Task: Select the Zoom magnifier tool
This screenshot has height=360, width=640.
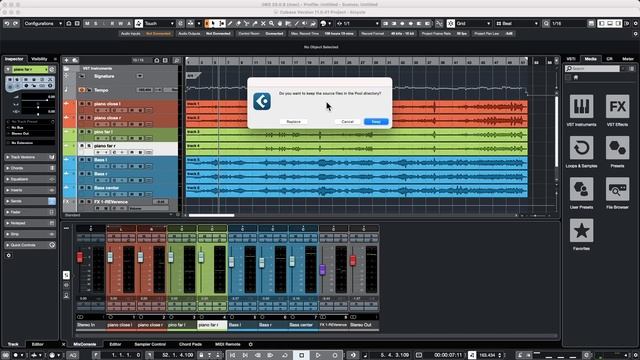Action: 271,24
